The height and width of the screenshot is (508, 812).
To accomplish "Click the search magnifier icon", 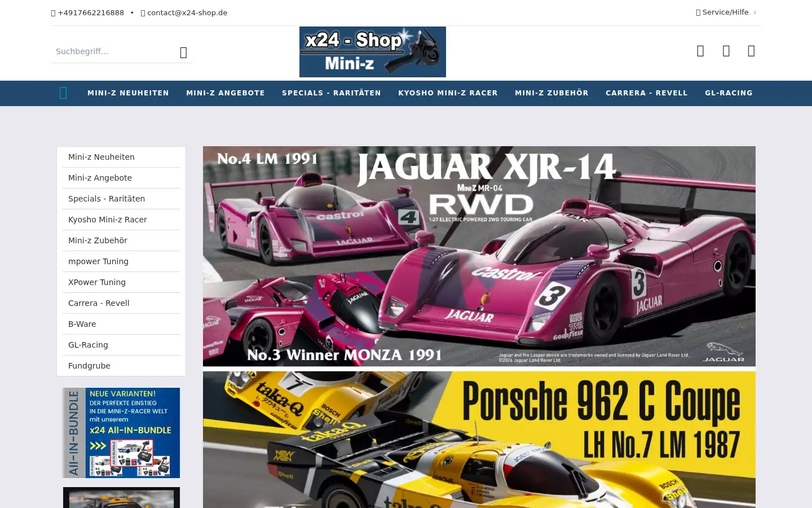I will tap(183, 52).
